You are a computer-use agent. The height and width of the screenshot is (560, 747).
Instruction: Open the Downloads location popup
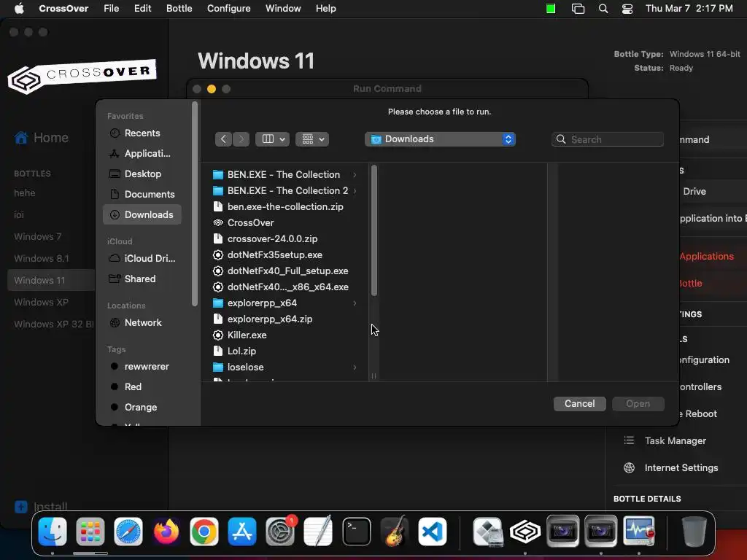click(x=440, y=139)
